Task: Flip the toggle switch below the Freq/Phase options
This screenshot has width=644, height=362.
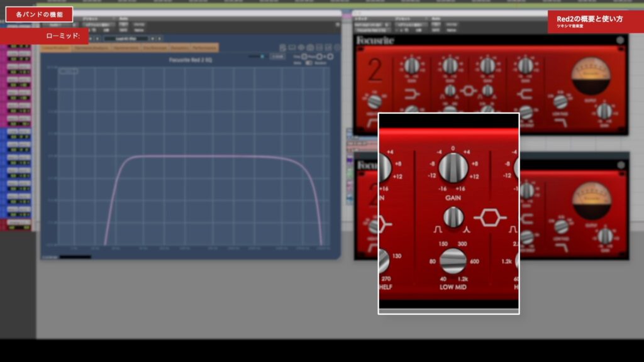Action: pyautogui.click(x=308, y=63)
